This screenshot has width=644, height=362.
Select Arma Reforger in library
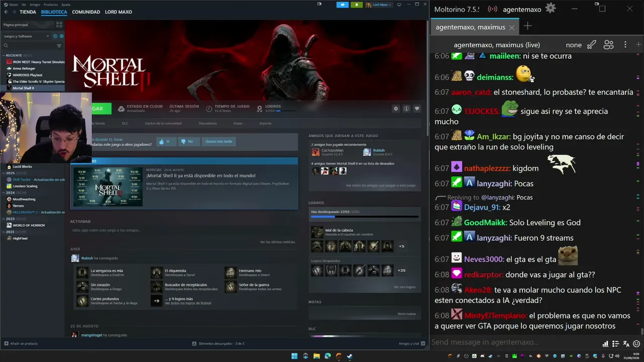[24, 68]
